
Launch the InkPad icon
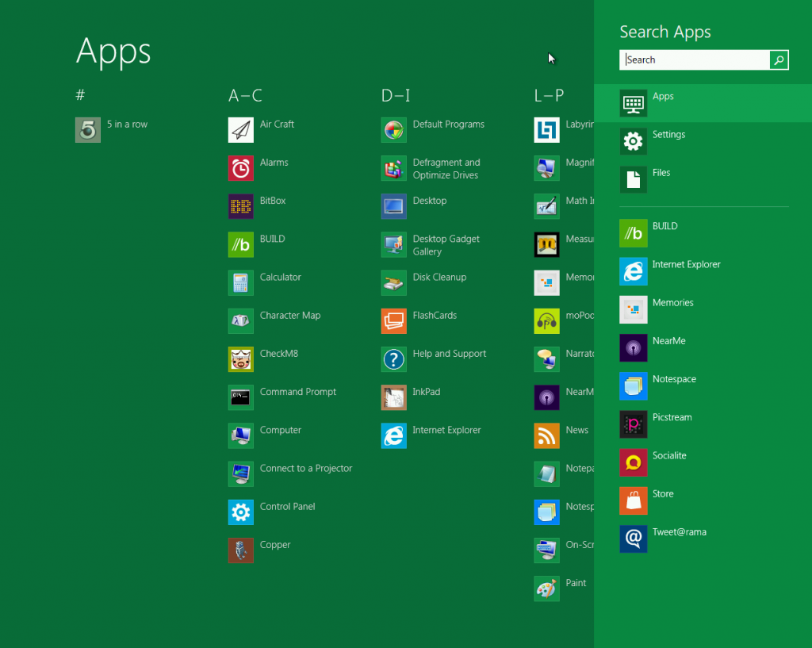tap(393, 397)
